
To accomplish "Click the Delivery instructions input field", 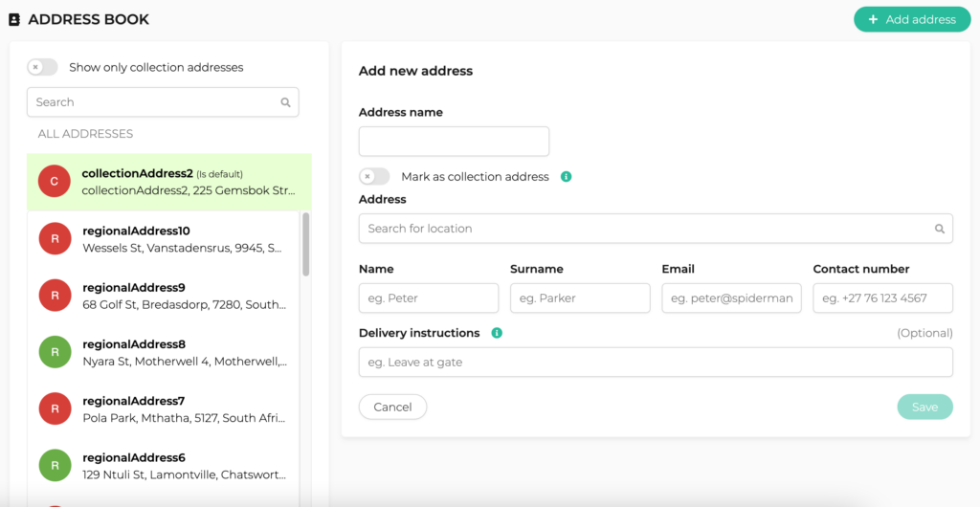I will pos(656,363).
